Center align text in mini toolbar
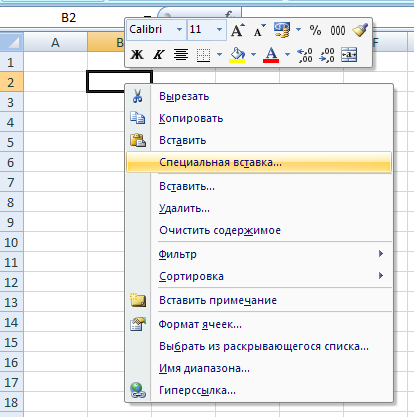This screenshot has height=417, width=414. click(x=181, y=54)
